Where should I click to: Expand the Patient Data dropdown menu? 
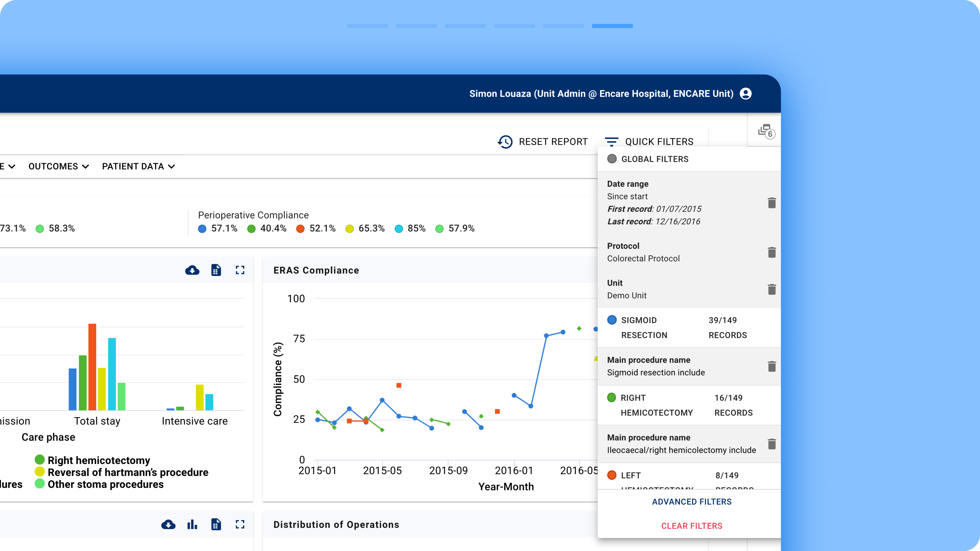coord(139,166)
